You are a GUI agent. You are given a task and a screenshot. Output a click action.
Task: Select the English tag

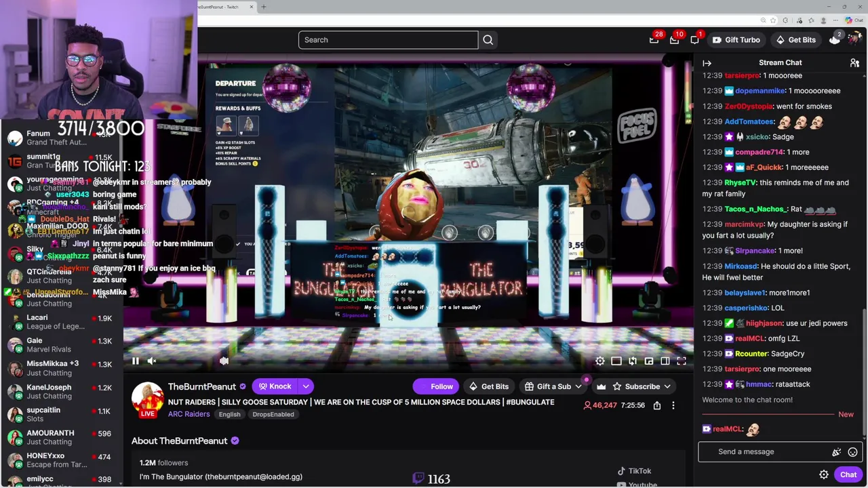[x=229, y=414]
